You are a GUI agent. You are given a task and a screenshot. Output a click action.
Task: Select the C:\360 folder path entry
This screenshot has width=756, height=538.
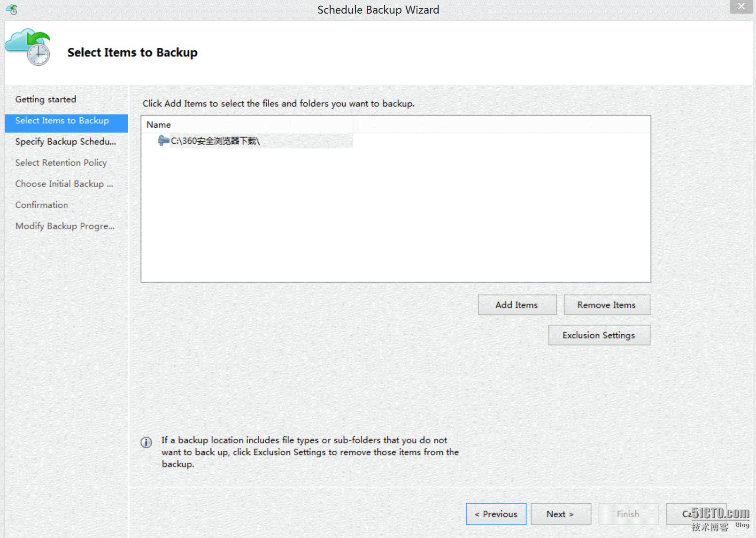pos(215,141)
